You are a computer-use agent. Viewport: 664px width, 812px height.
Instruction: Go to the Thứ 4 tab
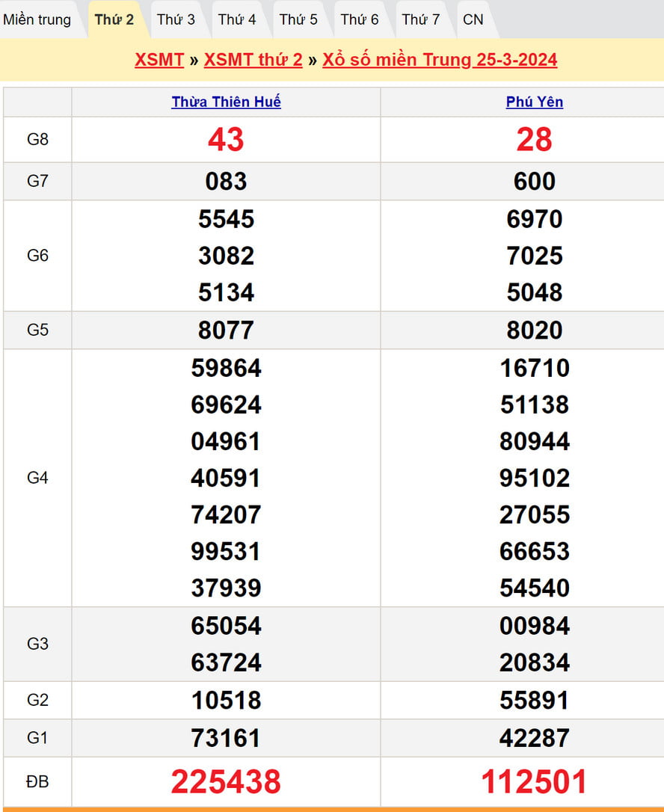tap(237, 19)
